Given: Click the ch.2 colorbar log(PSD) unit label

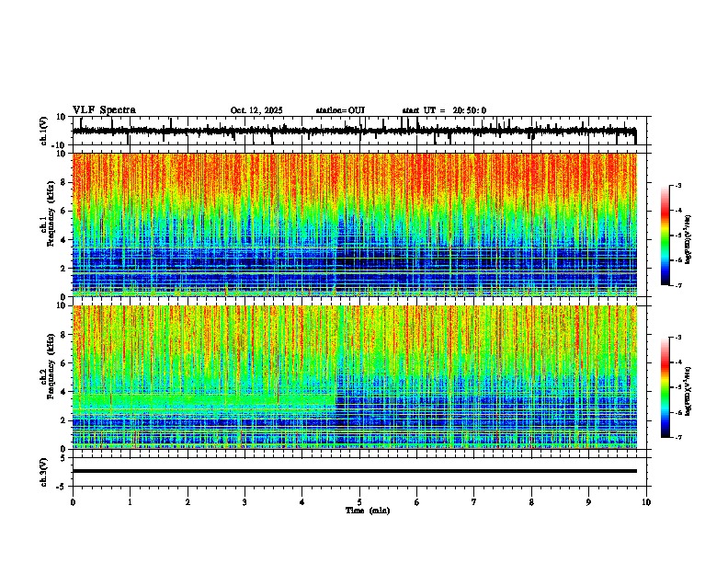Looking at the screenshot, I should coord(688,391).
